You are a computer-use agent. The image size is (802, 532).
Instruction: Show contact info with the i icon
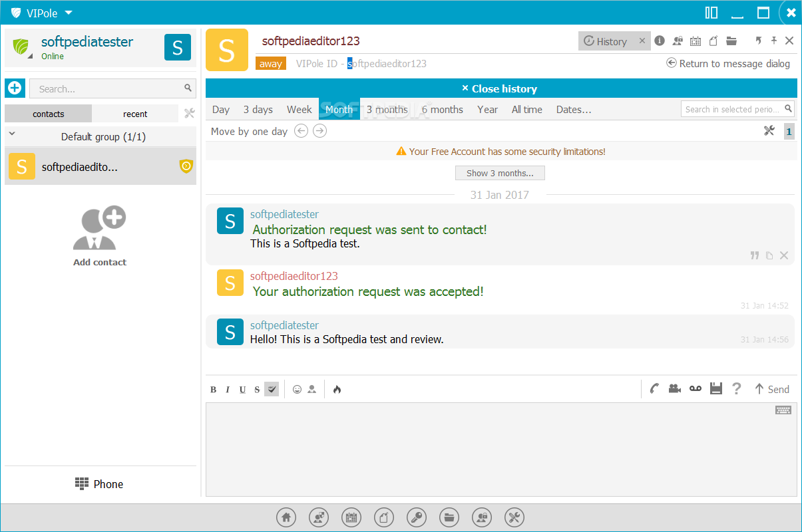(660, 41)
